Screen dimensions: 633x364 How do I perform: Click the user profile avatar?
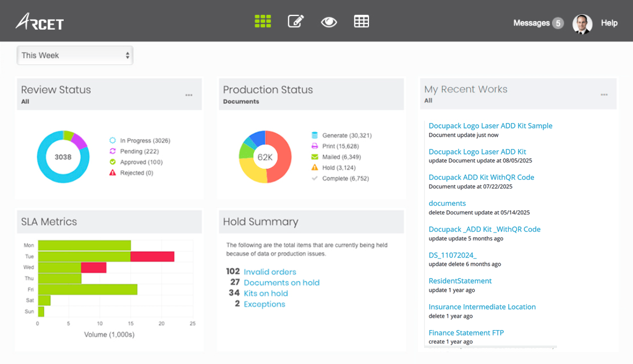[x=582, y=23]
